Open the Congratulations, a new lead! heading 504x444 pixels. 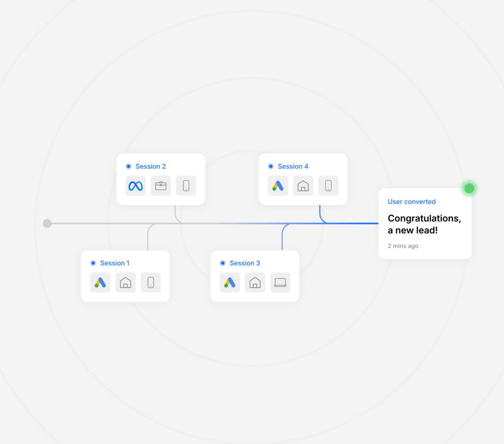424,224
